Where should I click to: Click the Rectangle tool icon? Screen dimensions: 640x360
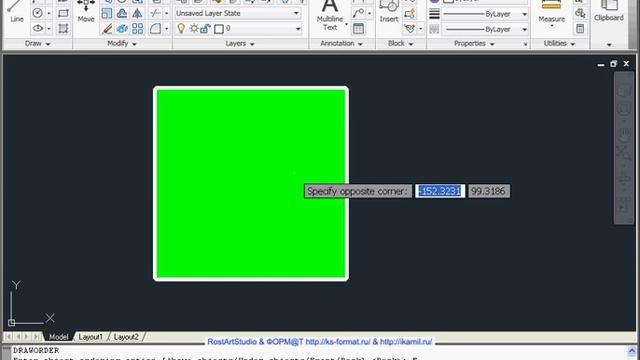click(x=63, y=13)
